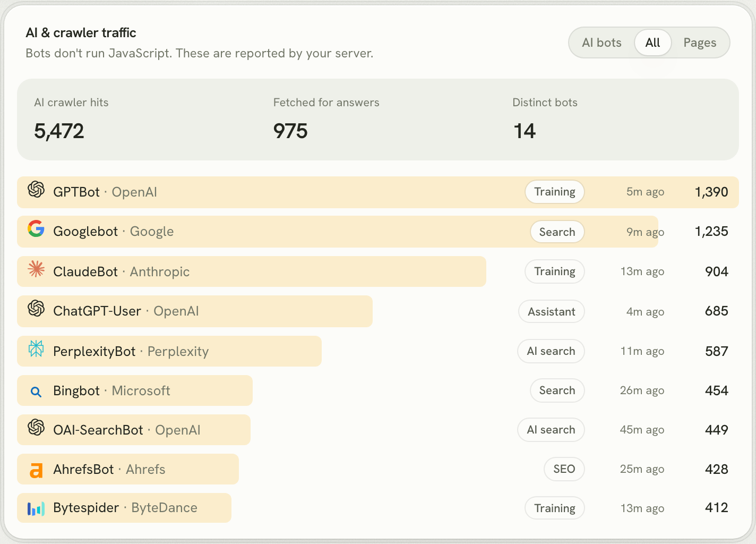
Task: Click the Ahrefs icon beside AhrefsBot
Action: 36,470
